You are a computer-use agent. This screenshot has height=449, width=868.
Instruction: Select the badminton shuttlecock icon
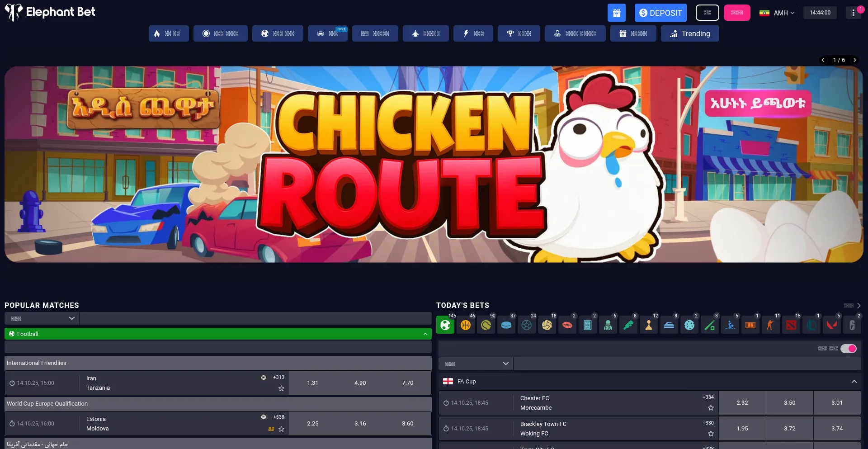(x=608, y=325)
